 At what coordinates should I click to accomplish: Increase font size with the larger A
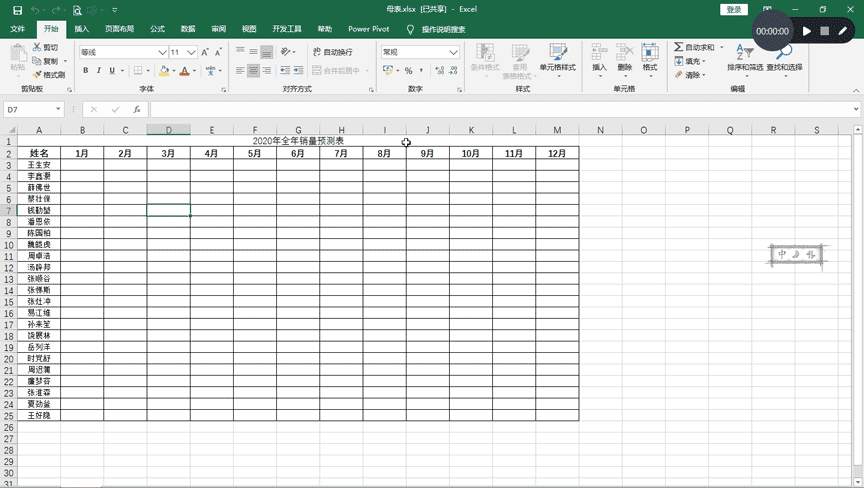205,52
